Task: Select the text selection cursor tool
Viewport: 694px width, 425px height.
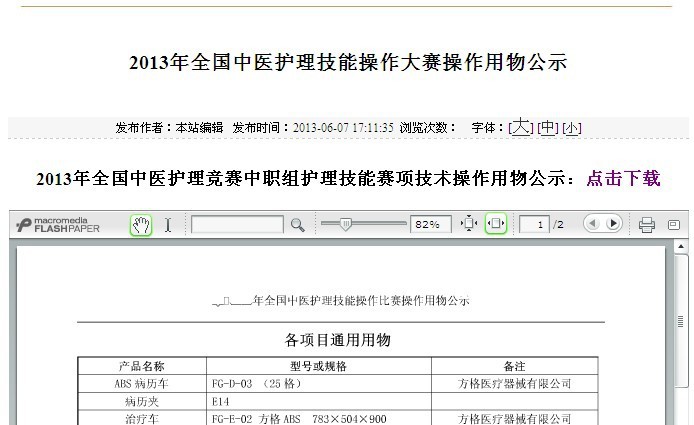Action: click(x=168, y=225)
